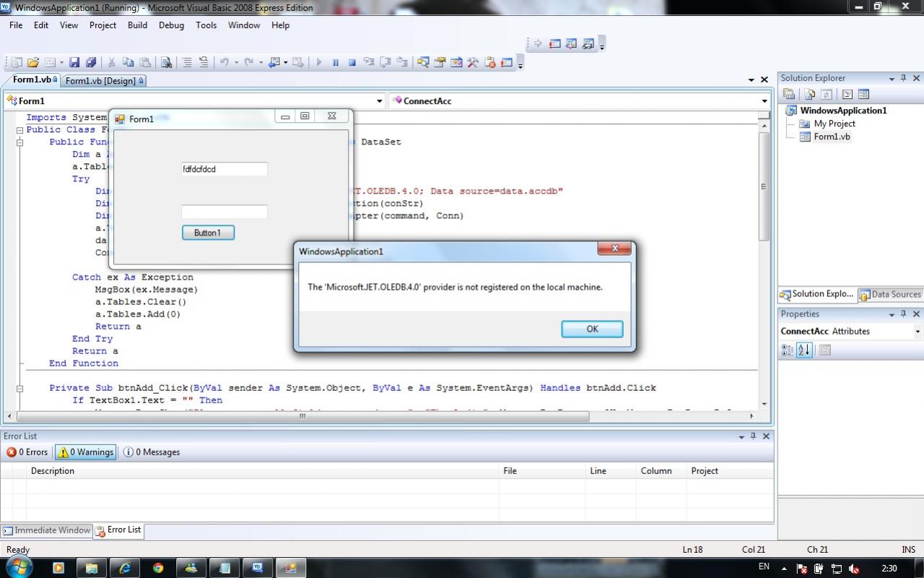The image size is (924, 578).
Task: Click the Step Out toolbar icon
Action: [402, 62]
